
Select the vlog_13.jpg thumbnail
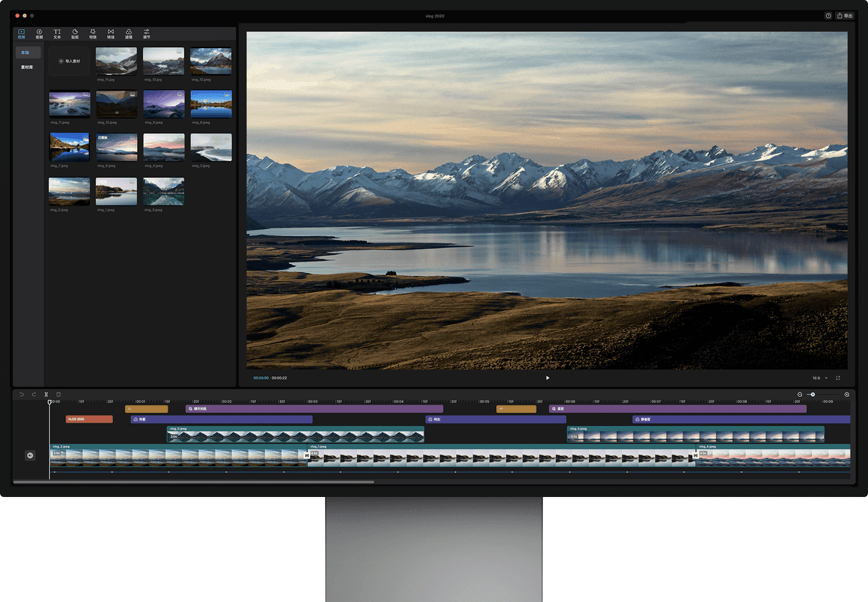pos(164,61)
